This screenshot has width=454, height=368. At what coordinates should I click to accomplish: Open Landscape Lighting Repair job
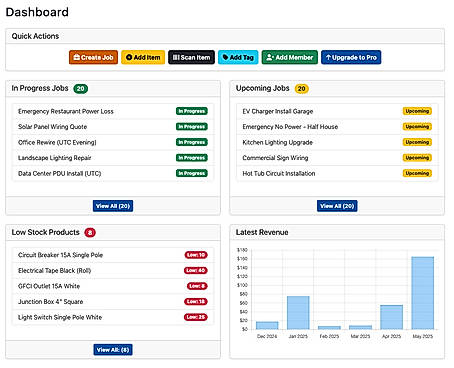[113, 158]
